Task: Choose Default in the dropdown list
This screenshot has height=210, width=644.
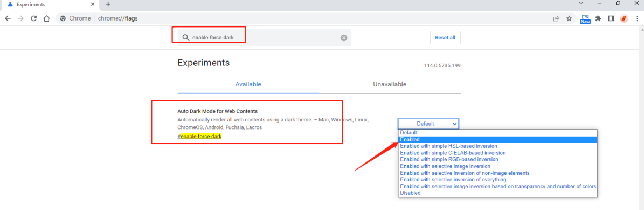Action: point(498,133)
